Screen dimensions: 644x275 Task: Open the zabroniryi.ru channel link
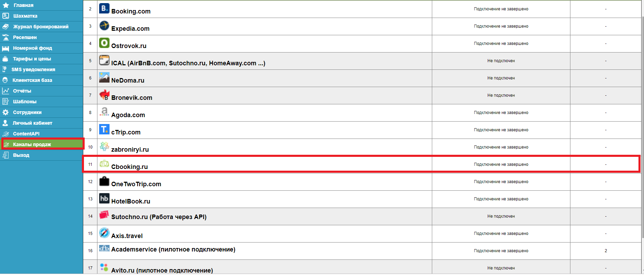[x=130, y=150]
